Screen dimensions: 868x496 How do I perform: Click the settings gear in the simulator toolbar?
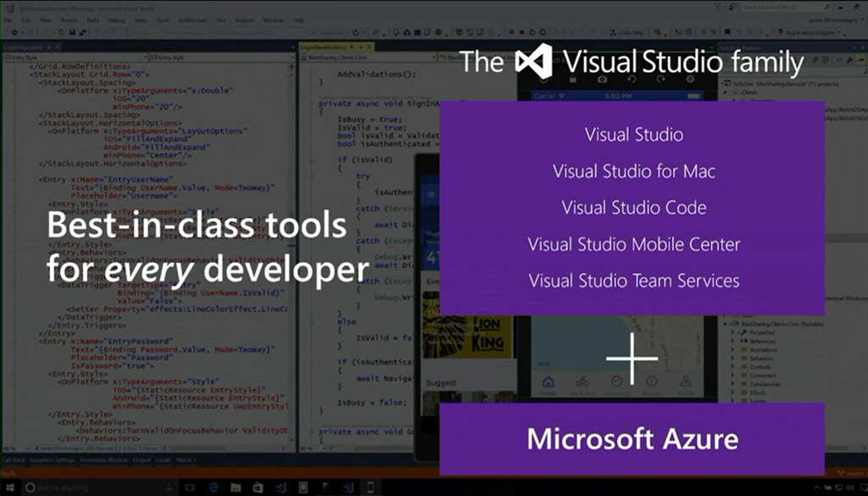[x=690, y=79]
